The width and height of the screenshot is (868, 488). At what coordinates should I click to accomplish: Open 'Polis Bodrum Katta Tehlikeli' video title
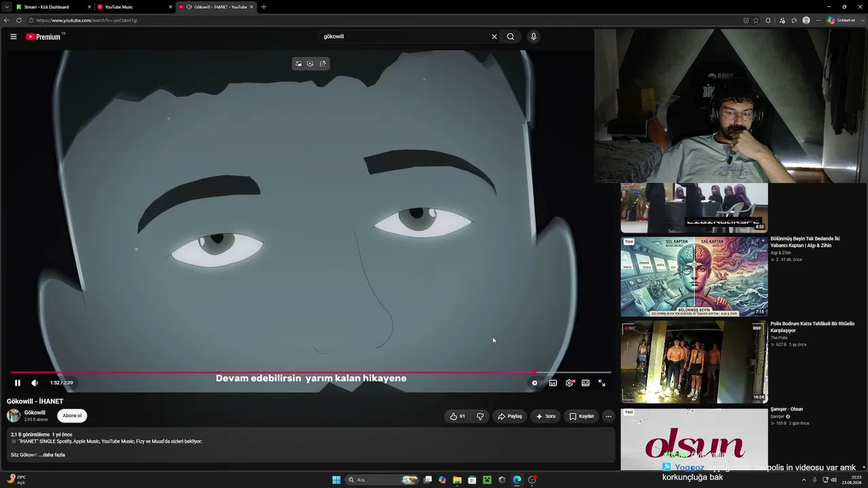click(812, 327)
